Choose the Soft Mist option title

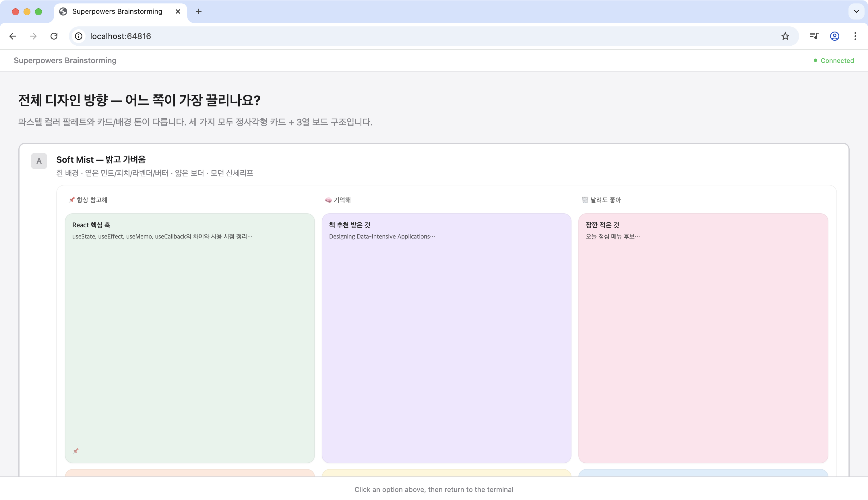(101, 160)
